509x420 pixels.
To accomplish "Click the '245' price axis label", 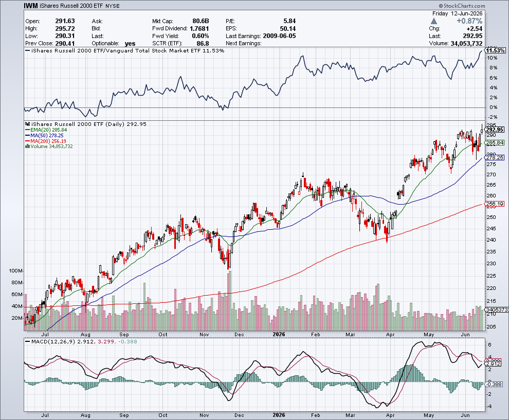I will [492, 228].
